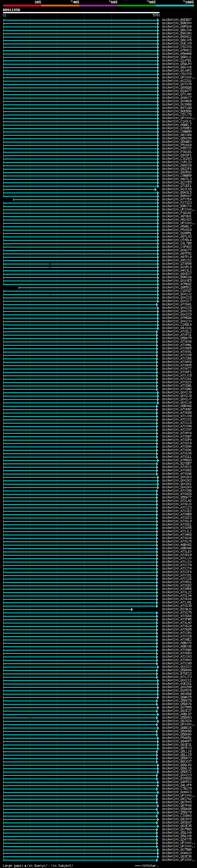This screenshot has width=197, height=868.
Task: Select the UniRef100_A7XHN1 label
Action: 177,345
